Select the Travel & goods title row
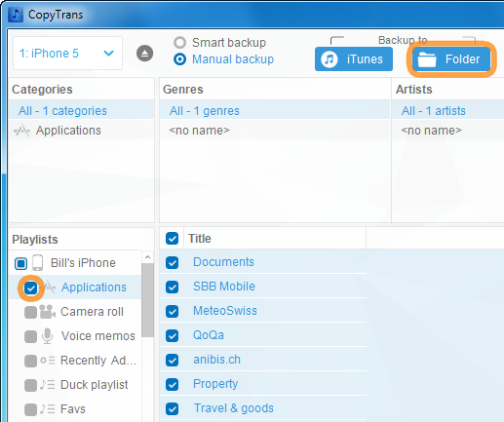 pyautogui.click(x=263, y=408)
